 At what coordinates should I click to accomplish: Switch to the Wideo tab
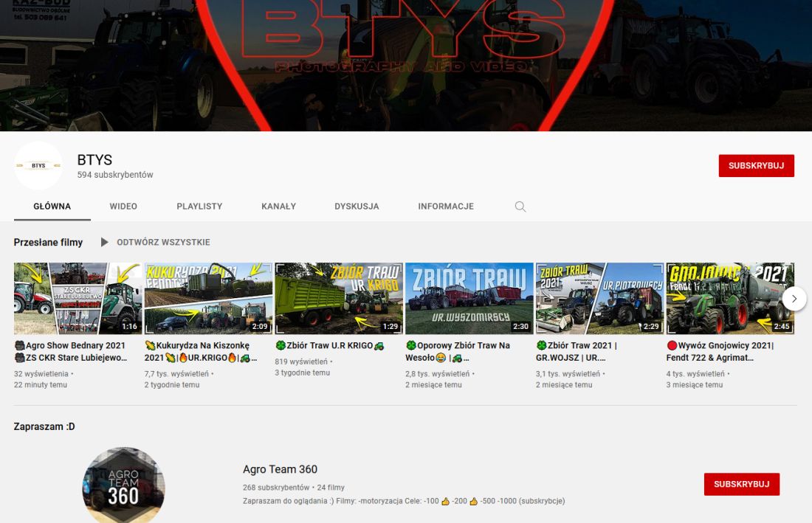tap(123, 207)
